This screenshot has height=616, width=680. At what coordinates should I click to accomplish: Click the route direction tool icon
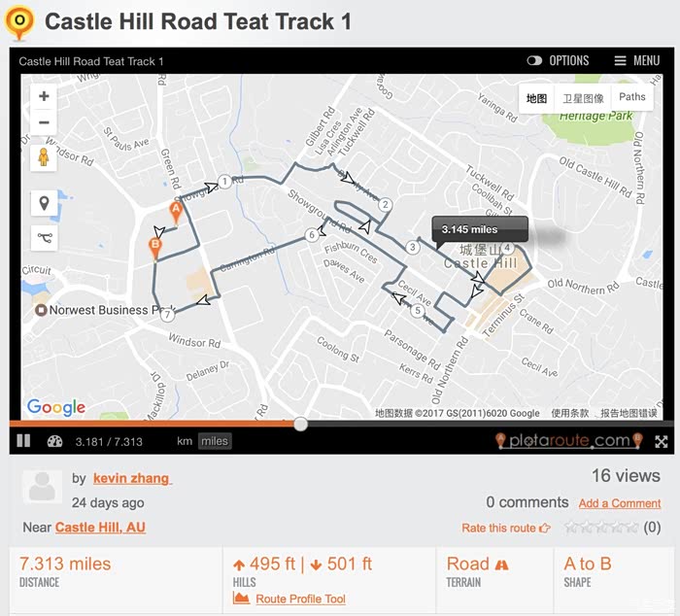click(44, 237)
